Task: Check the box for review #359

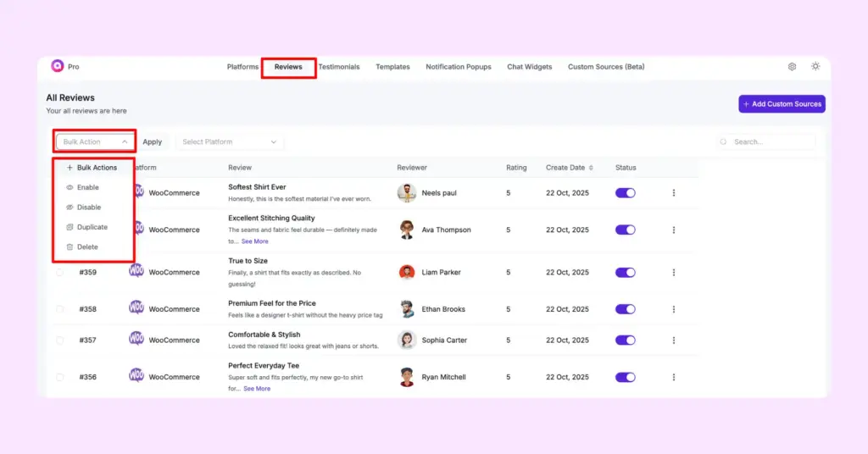Action: 60,273
